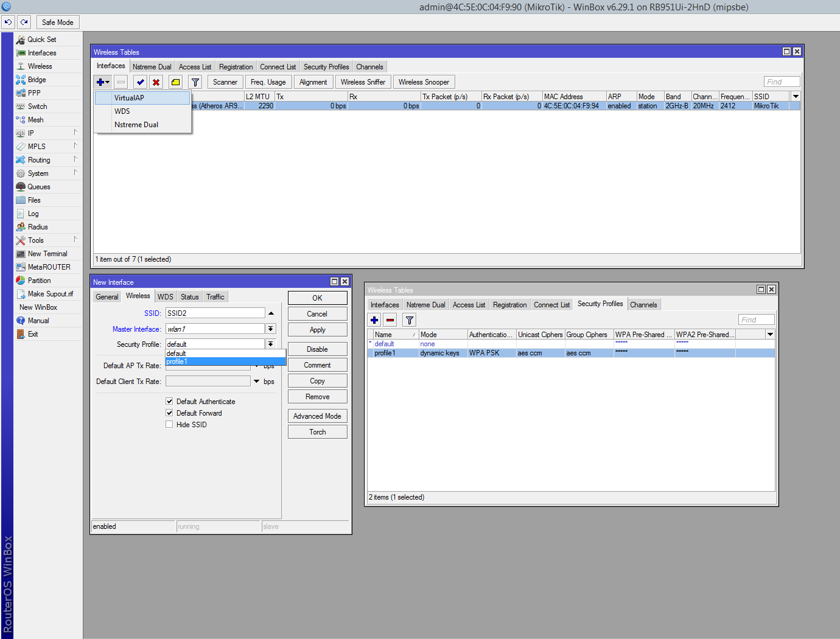Expand Default Client Tx Rate field arrow
The height and width of the screenshot is (639, 840).
[x=257, y=382]
